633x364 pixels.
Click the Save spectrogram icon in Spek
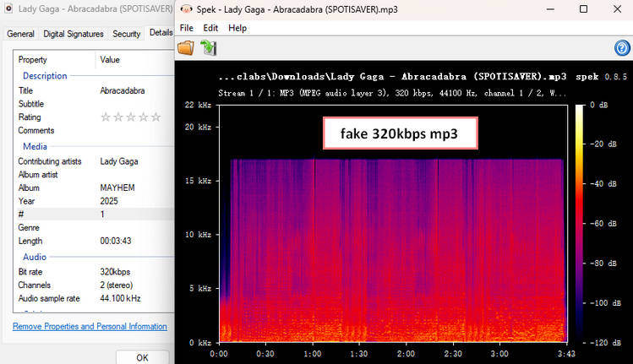(209, 48)
